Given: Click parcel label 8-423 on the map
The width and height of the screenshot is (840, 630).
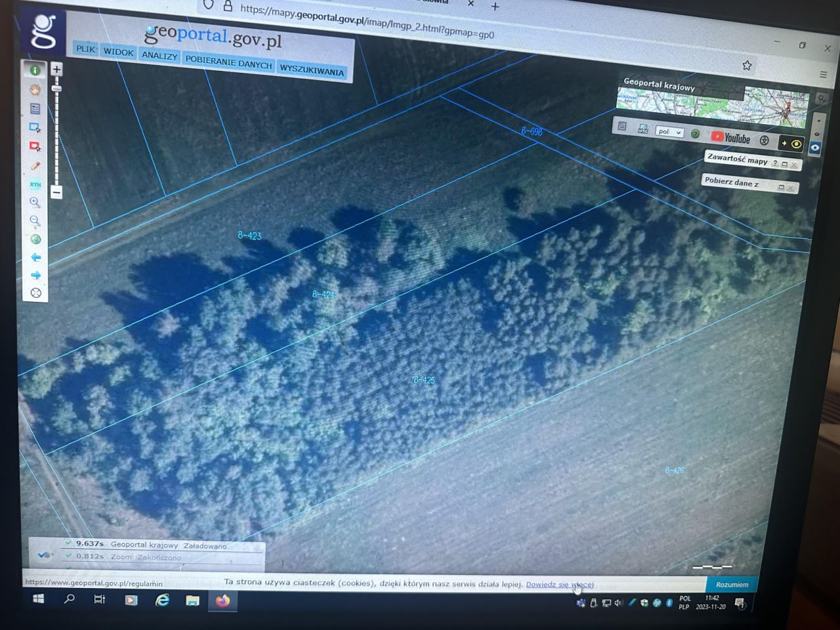Looking at the screenshot, I should click(249, 236).
